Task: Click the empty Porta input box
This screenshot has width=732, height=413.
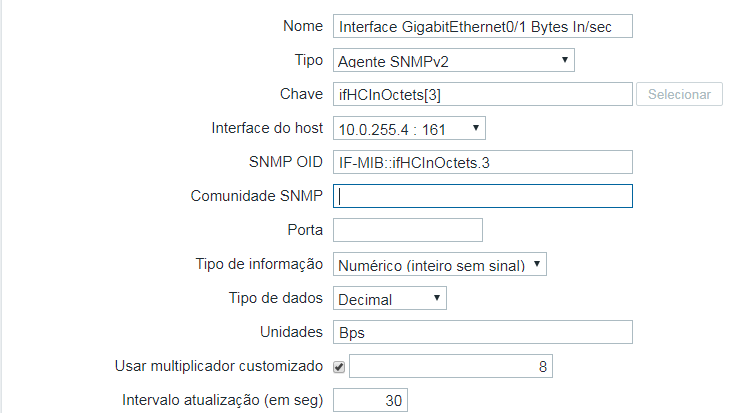Action: [408, 231]
